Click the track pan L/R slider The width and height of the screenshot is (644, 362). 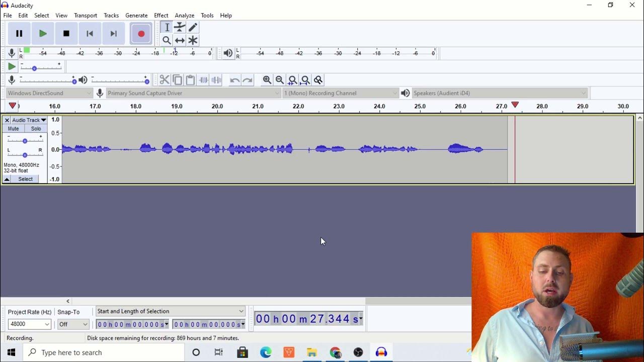pyautogui.click(x=25, y=154)
